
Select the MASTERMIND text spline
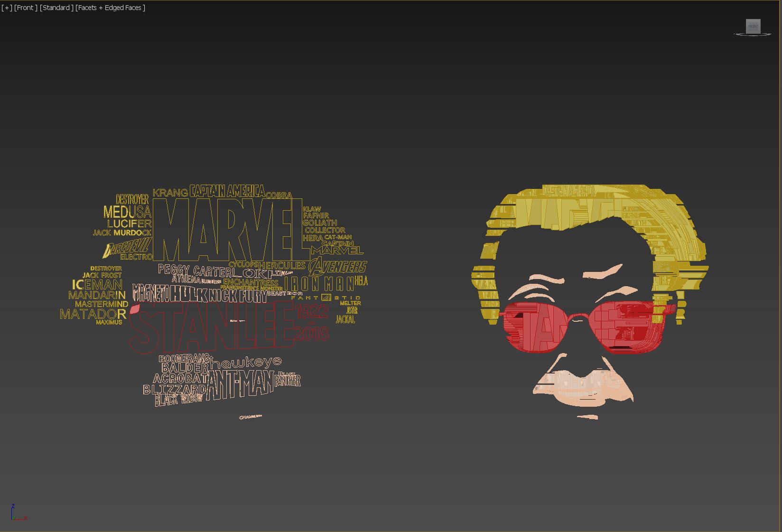[x=102, y=304]
